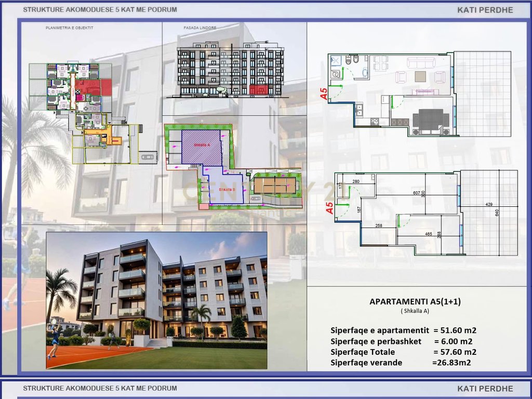Screen dimensions: 532x399
Task: Click the "288" dimension in the dimensioned plan
Action: pyautogui.click(x=439, y=235)
